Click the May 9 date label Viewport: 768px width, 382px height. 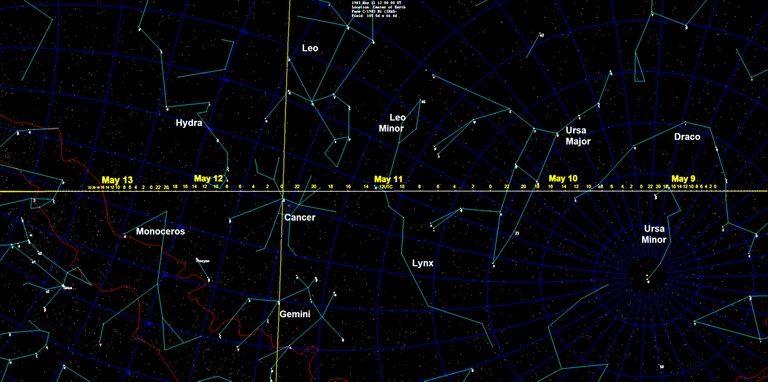[683, 178]
